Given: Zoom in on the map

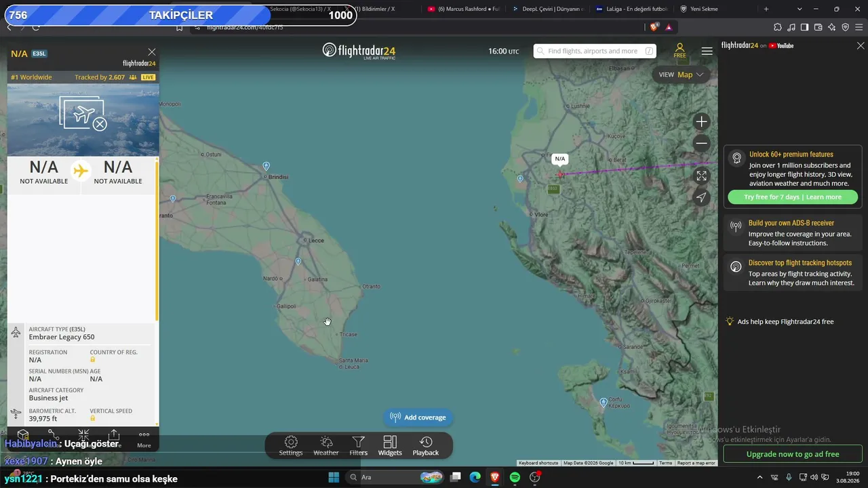Looking at the screenshot, I should point(701,122).
